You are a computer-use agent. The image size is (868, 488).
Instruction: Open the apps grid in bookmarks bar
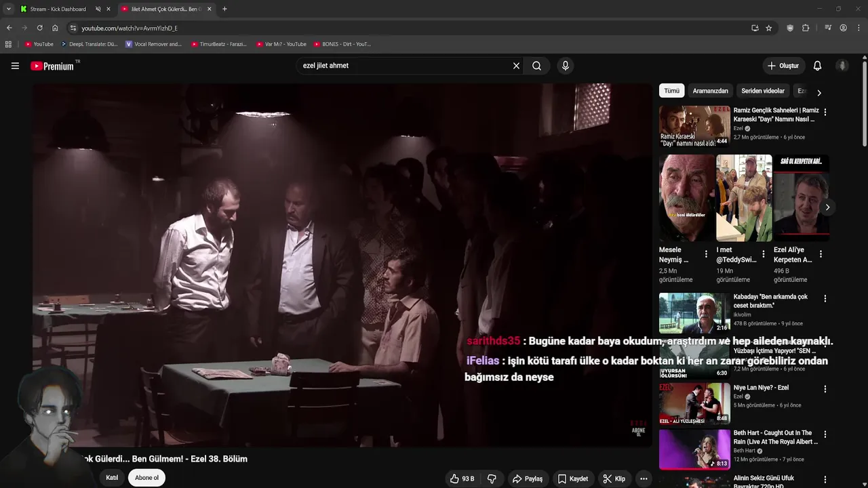8,44
